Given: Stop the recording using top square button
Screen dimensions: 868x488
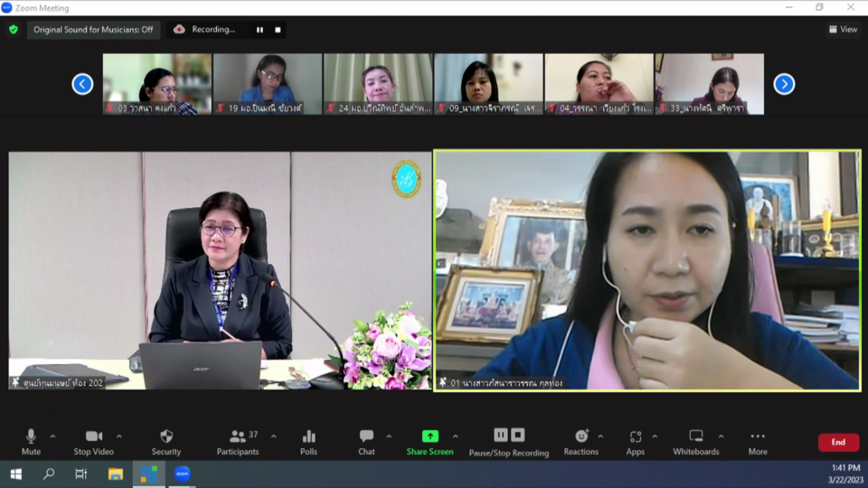Looking at the screenshot, I should pyautogui.click(x=278, y=30).
